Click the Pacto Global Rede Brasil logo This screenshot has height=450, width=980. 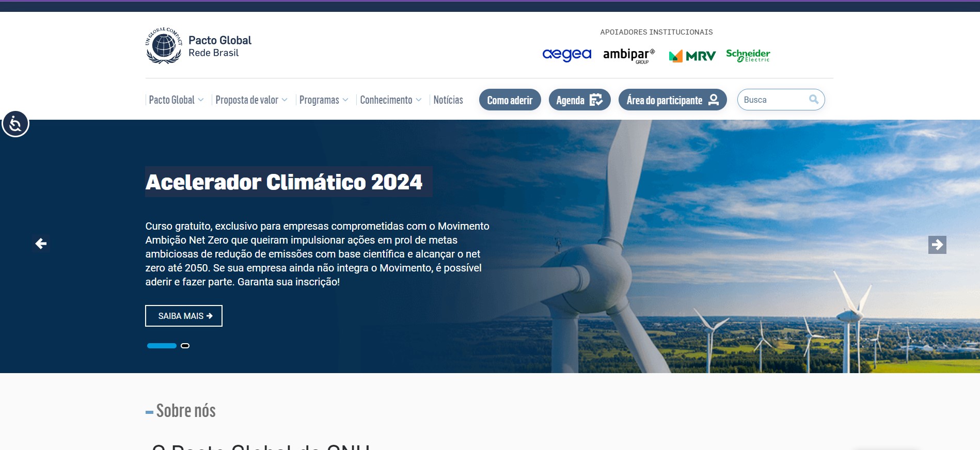point(198,46)
